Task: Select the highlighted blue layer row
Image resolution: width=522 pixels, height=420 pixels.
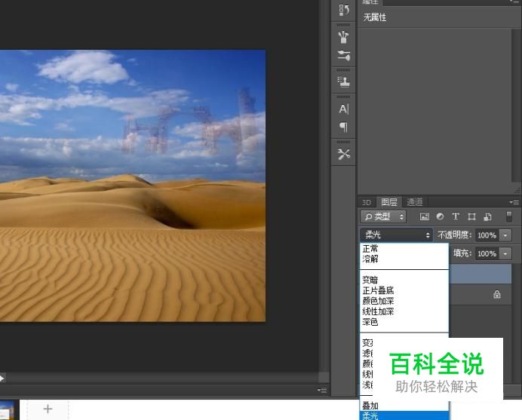Action: pyautogui.click(x=480, y=274)
